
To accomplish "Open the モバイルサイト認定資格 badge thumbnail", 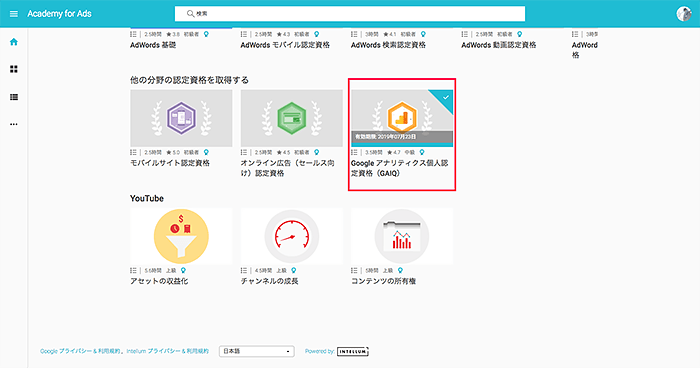I will [x=181, y=118].
